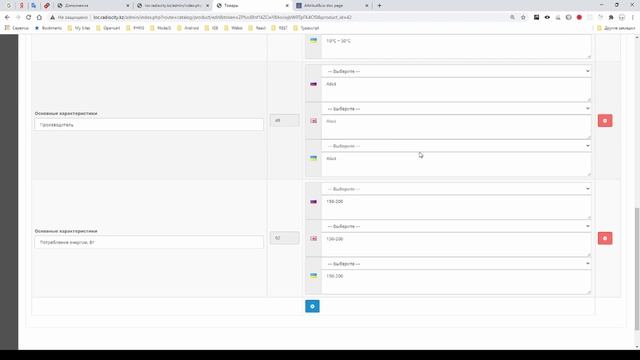The width and height of the screenshot is (640, 360).
Task: Click the zoom magnifier icon in address bar
Action: 512,17
